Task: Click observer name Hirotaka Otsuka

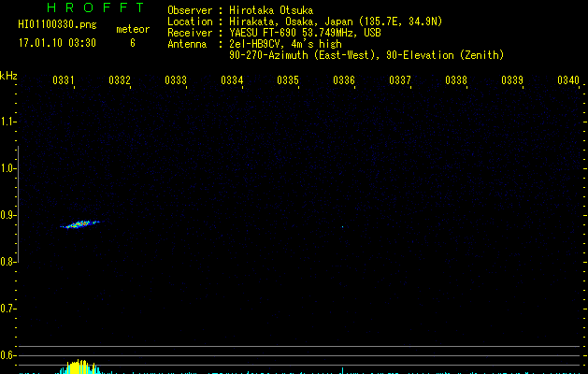Action: point(271,10)
